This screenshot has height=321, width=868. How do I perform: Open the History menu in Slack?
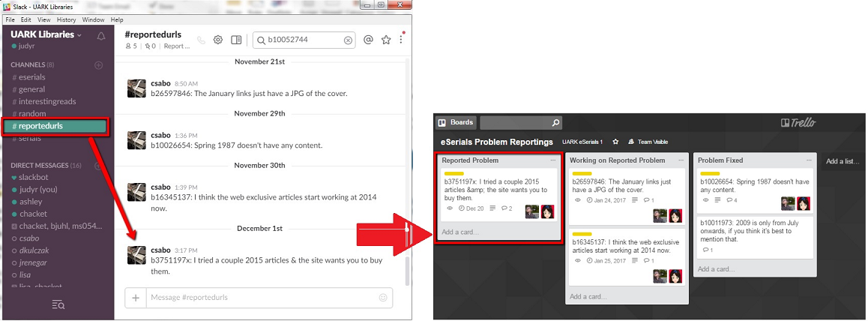click(67, 19)
